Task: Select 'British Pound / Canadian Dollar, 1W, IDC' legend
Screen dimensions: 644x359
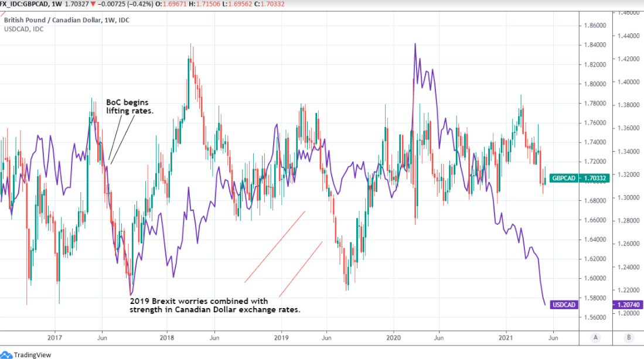Action: 67,20
